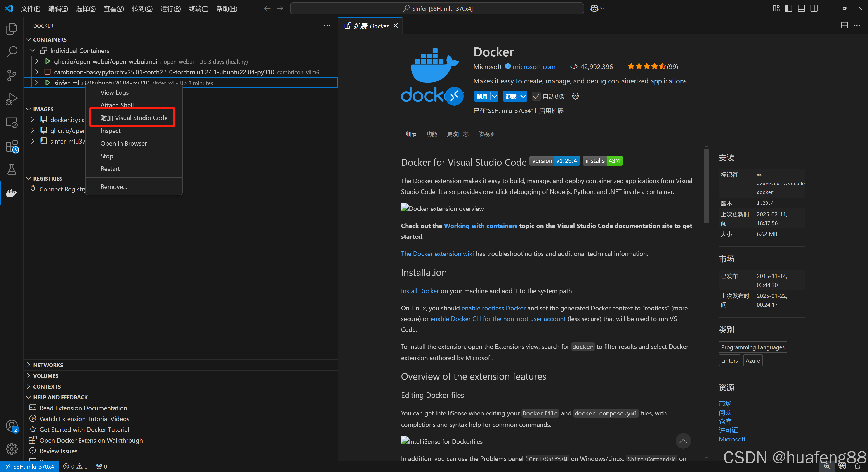Split the editor layout icon
Viewport: 868px width, 472px height.
pyautogui.click(x=844, y=26)
